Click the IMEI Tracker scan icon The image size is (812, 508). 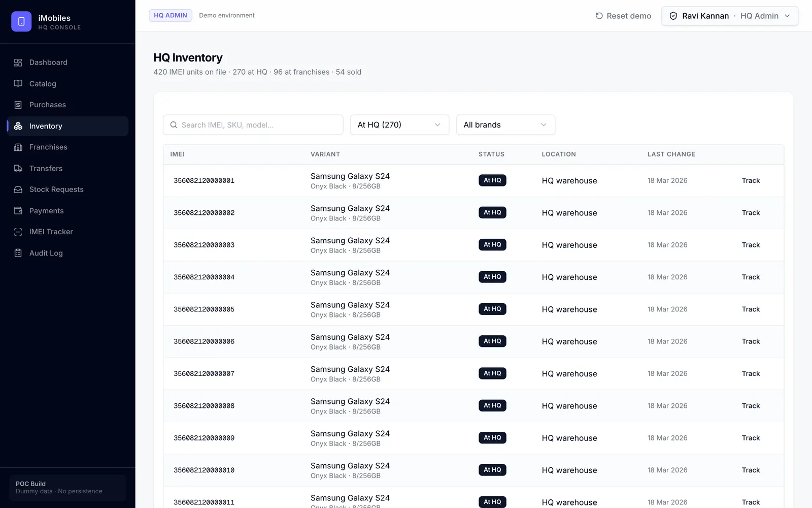coord(18,232)
